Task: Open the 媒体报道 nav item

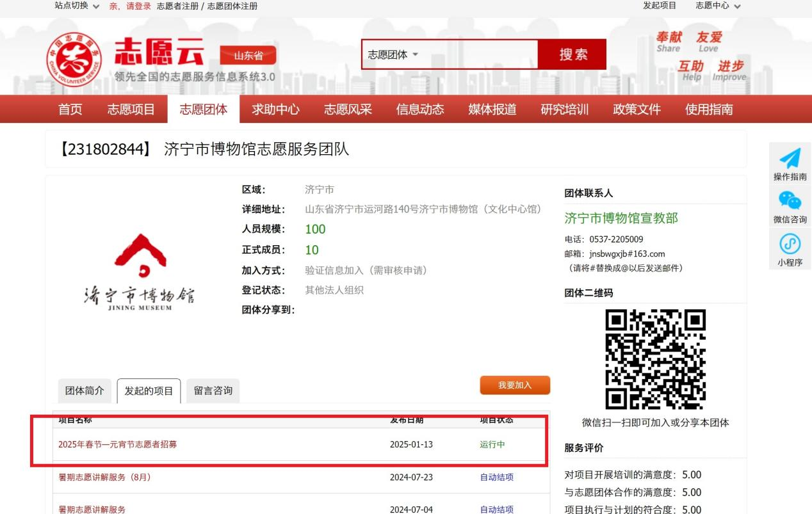Action: coord(492,109)
